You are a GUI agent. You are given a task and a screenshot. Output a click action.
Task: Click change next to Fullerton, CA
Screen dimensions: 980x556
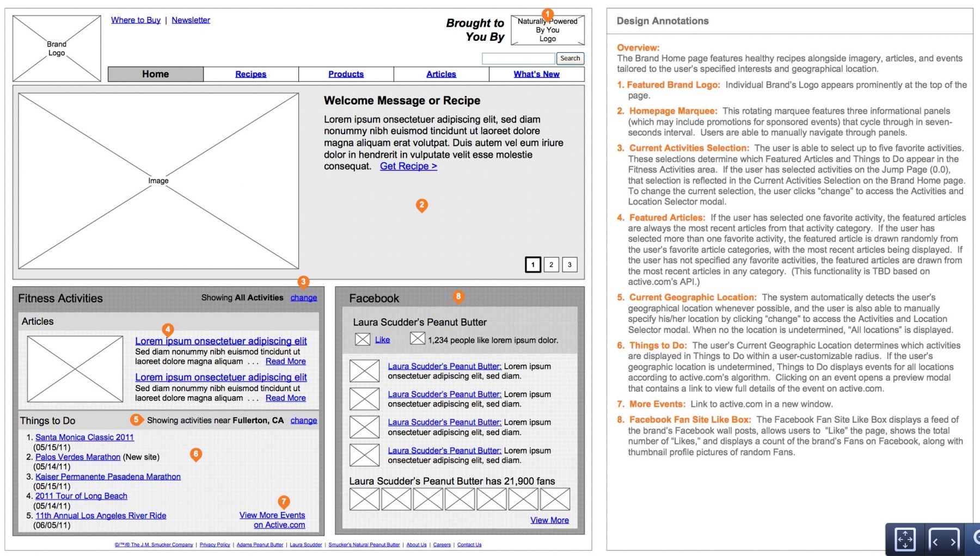[304, 421]
